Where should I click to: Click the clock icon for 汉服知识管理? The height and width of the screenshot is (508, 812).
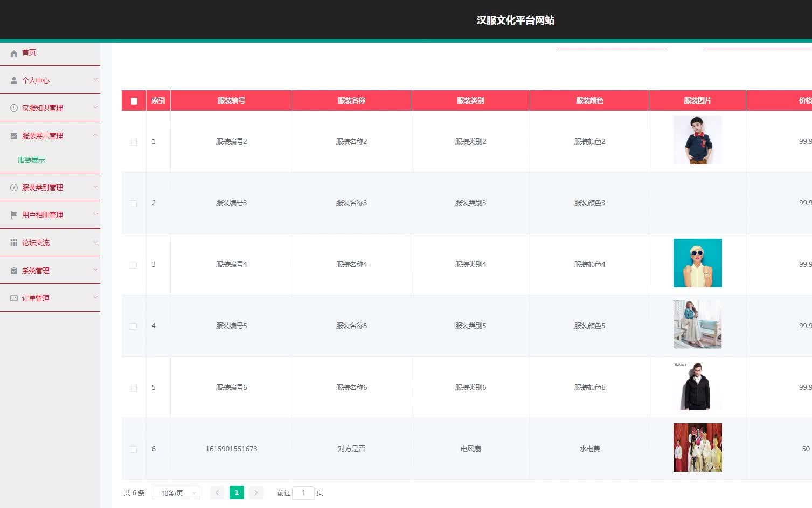14,108
